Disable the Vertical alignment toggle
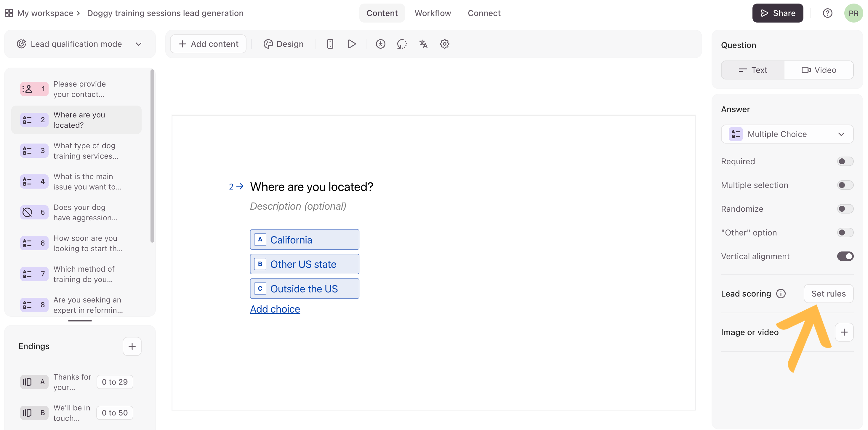The height and width of the screenshot is (430, 868). point(845,256)
